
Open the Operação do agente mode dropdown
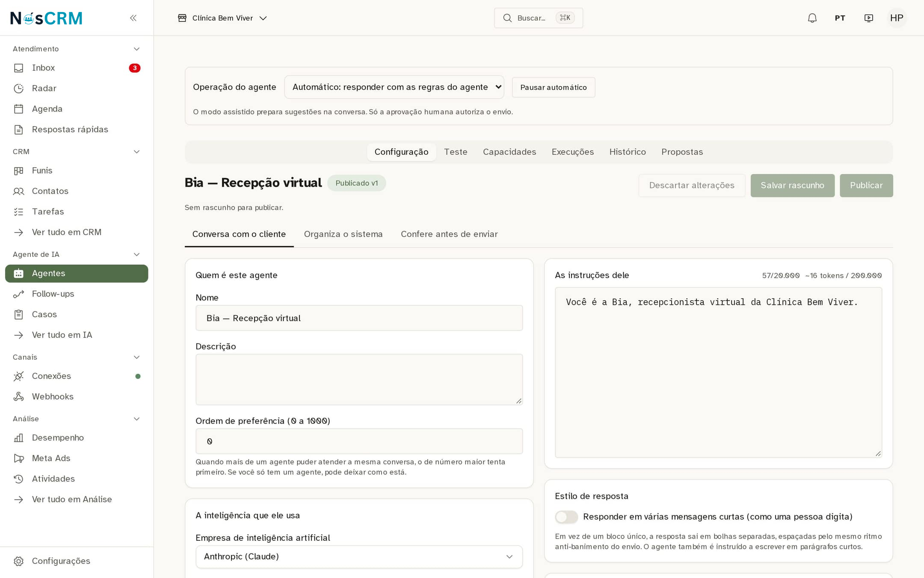pyautogui.click(x=394, y=87)
